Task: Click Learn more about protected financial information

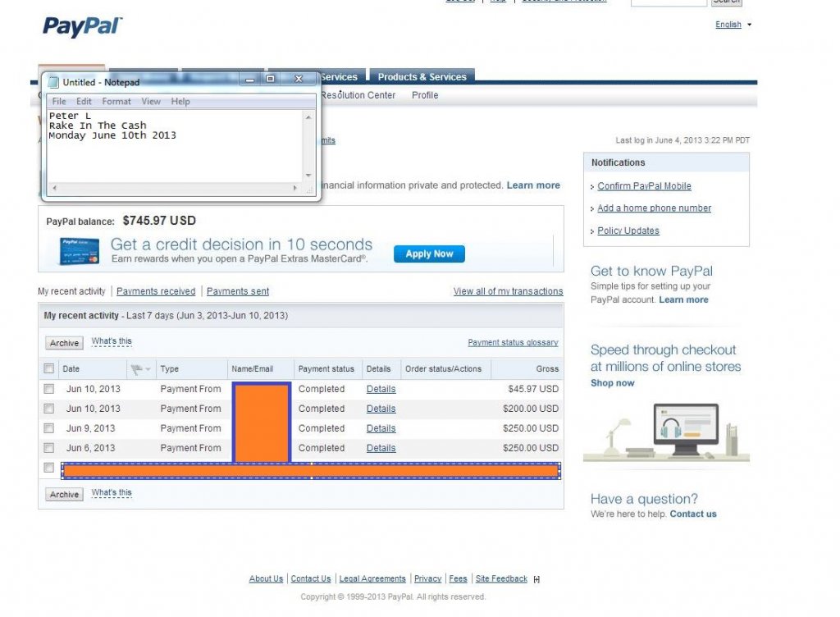Action: coord(533,185)
